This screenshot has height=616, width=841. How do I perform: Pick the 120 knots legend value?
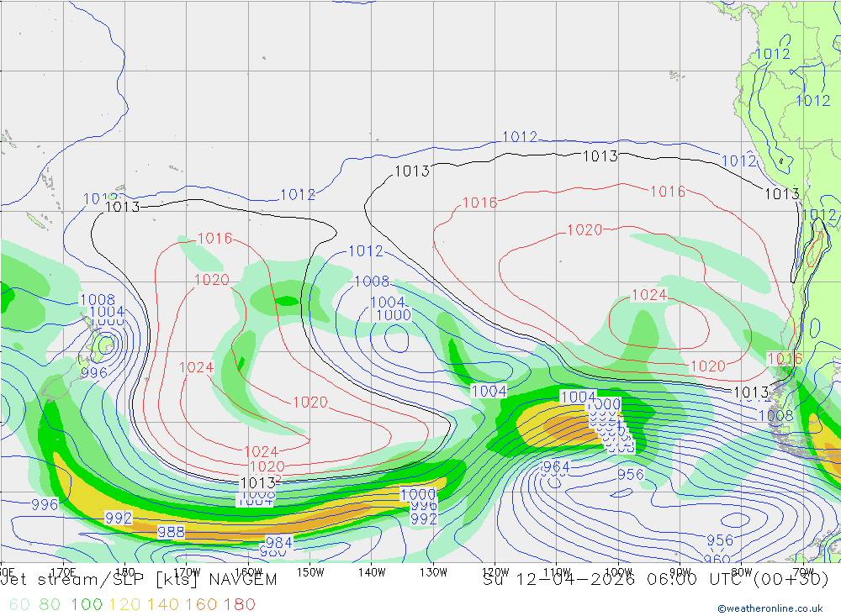pos(124,604)
